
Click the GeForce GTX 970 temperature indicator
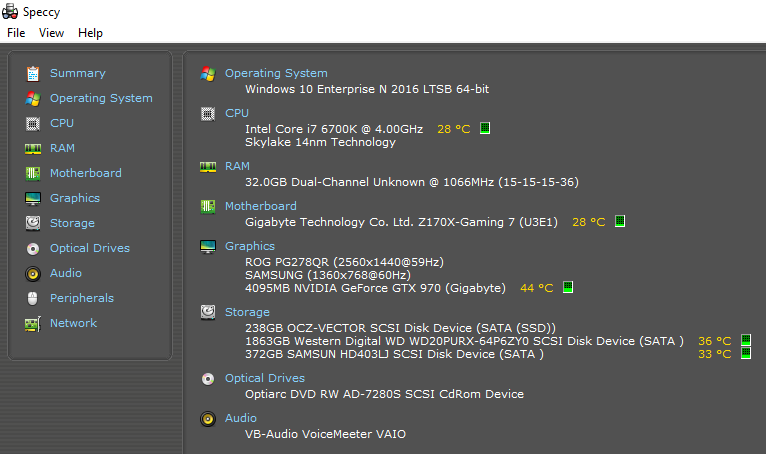568,287
